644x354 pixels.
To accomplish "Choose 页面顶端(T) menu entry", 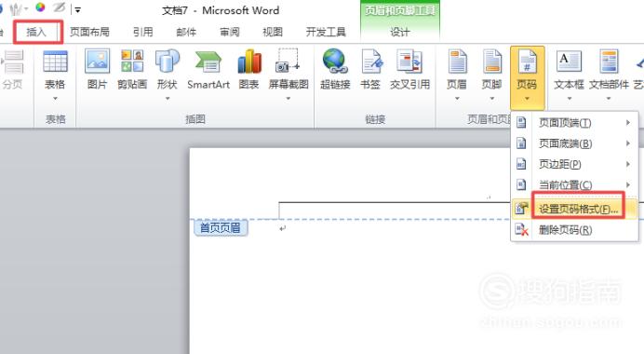I will [x=574, y=123].
